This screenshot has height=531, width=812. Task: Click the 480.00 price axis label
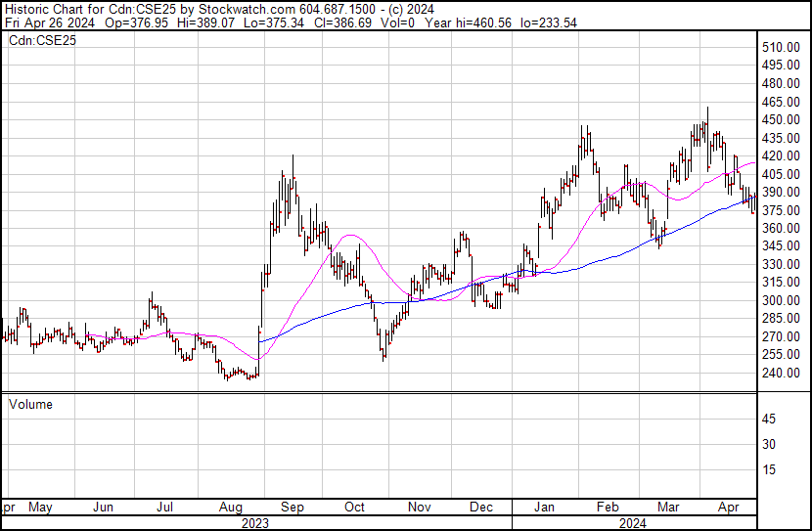click(781, 83)
